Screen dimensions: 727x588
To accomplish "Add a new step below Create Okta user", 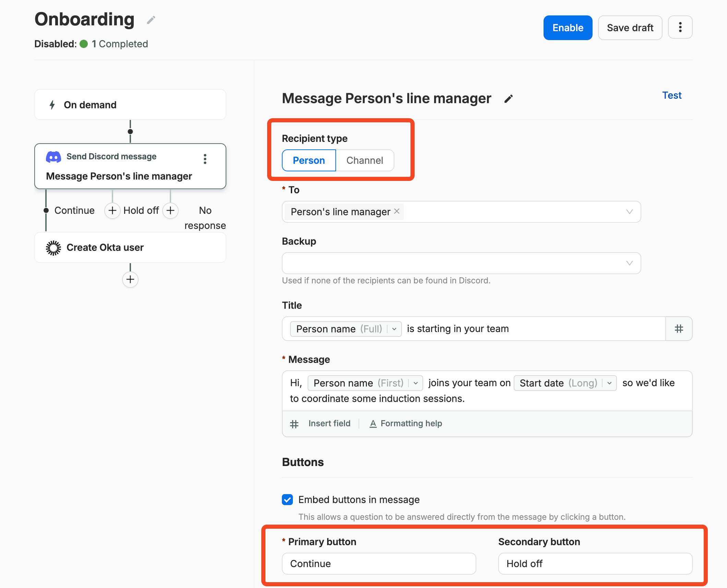I will tap(130, 279).
